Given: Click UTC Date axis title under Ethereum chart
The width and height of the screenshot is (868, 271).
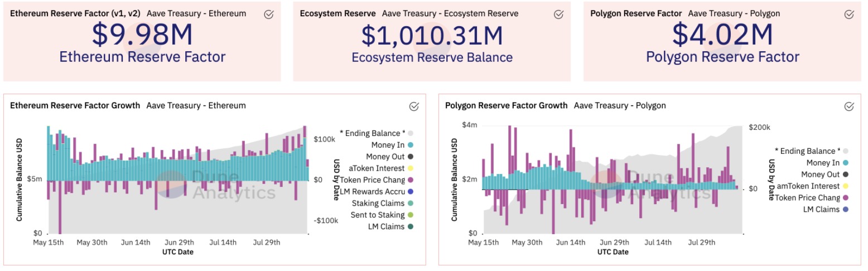Looking at the screenshot, I should (179, 251).
